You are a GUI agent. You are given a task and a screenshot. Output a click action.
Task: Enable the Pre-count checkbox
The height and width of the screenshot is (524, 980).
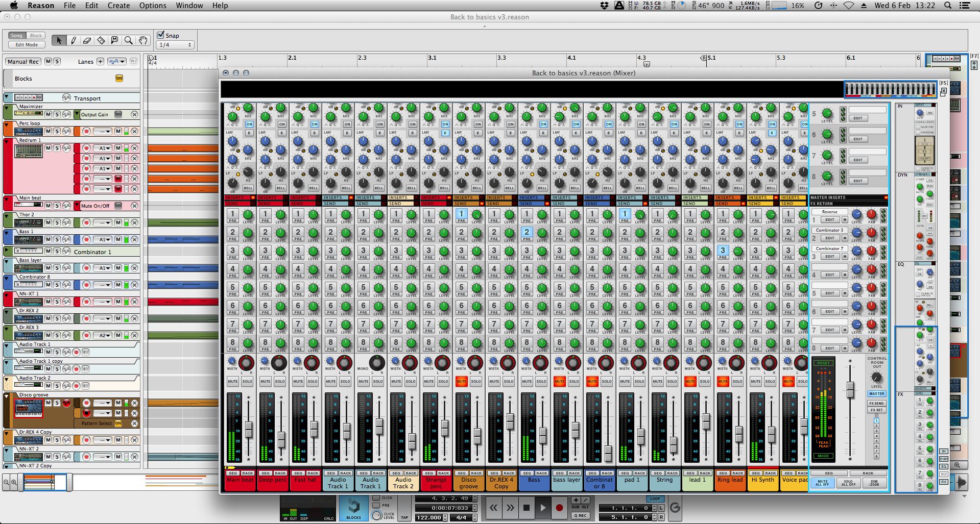tap(376, 505)
